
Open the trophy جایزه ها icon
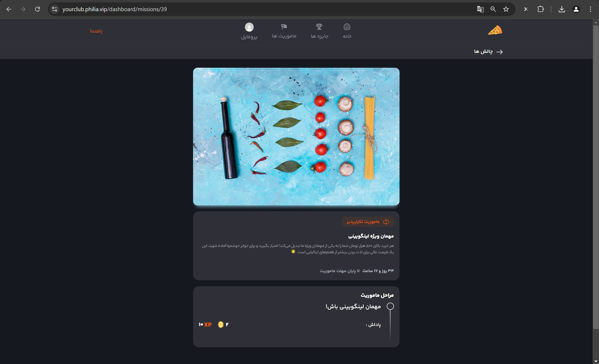(319, 27)
